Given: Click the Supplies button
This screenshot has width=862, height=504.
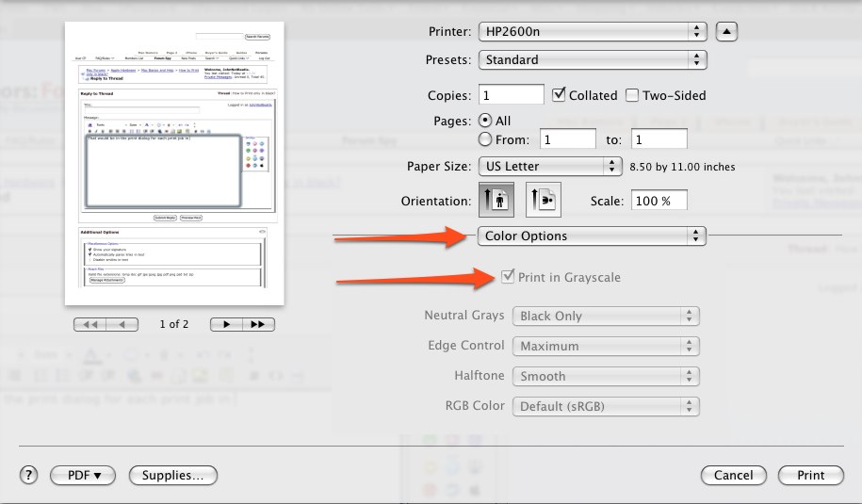Looking at the screenshot, I should tap(173, 476).
